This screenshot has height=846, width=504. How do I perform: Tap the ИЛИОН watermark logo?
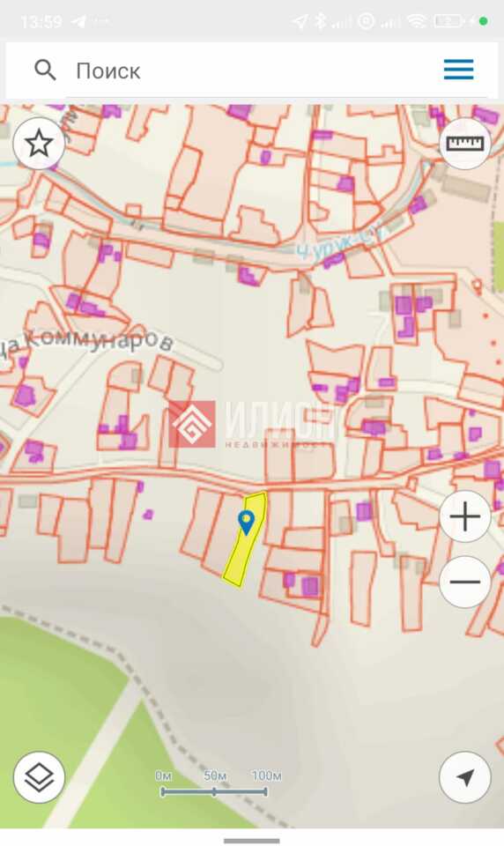click(254, 425)
